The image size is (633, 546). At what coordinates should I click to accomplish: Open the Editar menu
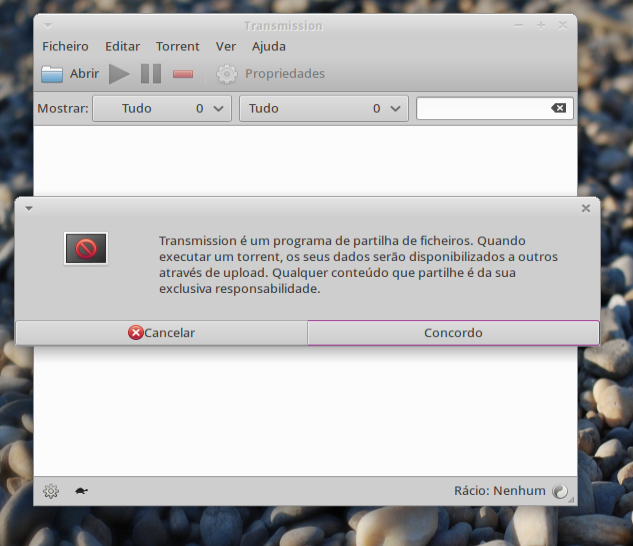pos(122,46)
